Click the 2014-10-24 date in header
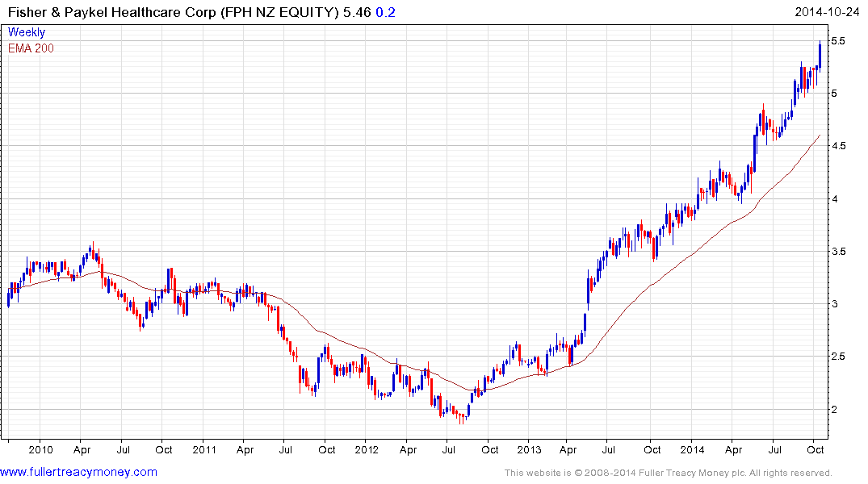The image size is (868, 484). pos(829,12)
